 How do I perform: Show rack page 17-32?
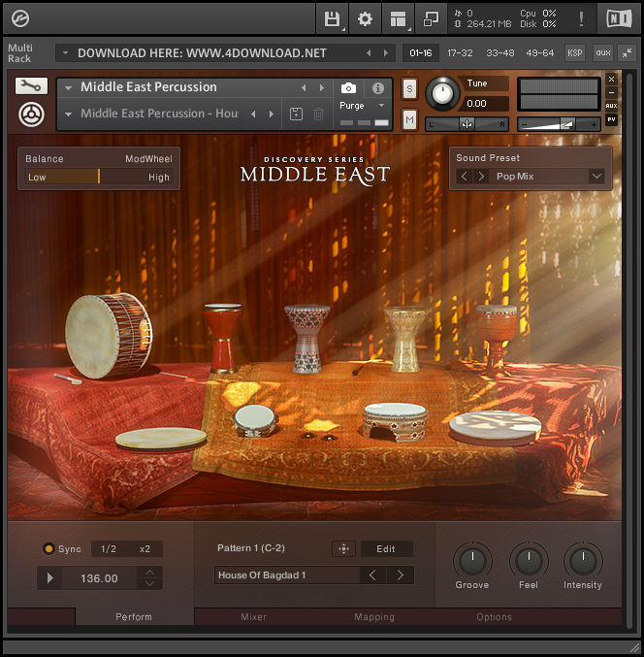tap(460, 52)
